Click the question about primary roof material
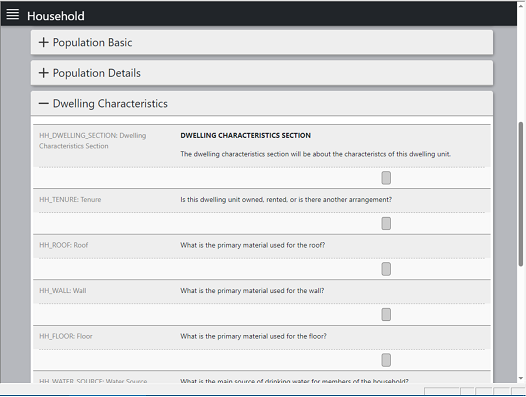The image size is (526, 397). tap(253, 245)
